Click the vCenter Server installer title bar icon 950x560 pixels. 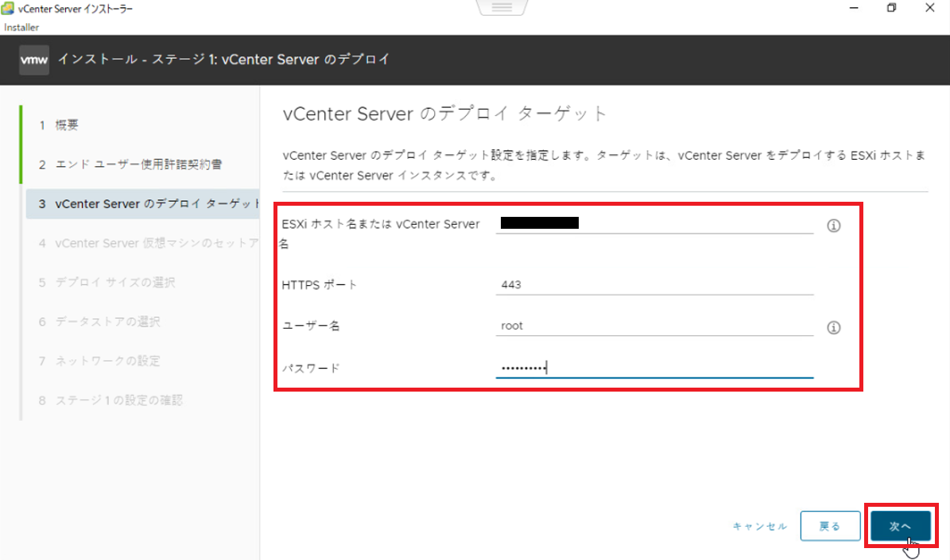pos(9,9)
